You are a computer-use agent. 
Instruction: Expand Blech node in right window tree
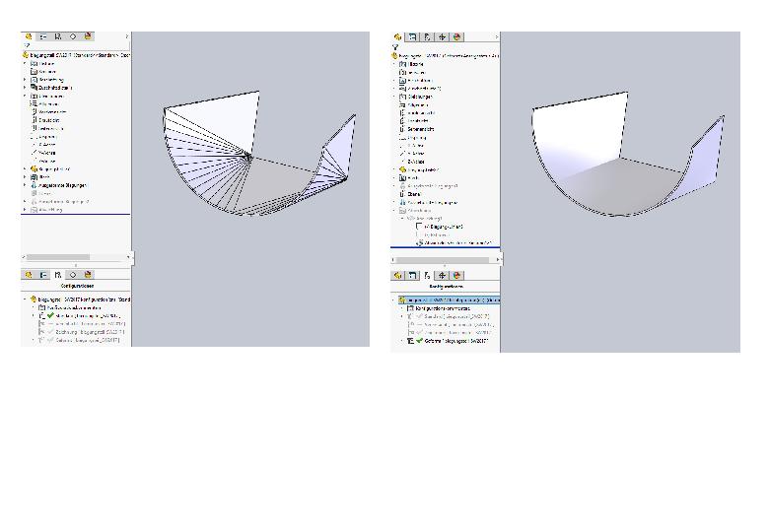point(394,177)
